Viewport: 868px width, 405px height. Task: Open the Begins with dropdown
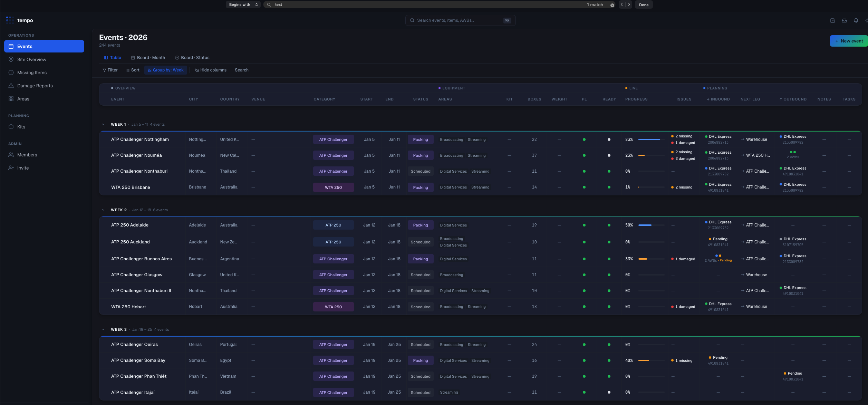pos(243,4)
